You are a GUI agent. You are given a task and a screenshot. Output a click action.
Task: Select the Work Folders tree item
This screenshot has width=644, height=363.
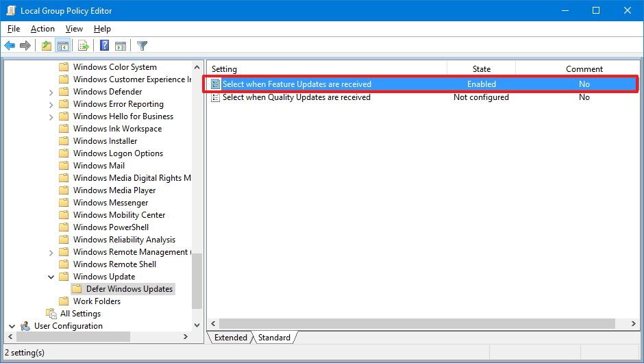coord(97,301)
